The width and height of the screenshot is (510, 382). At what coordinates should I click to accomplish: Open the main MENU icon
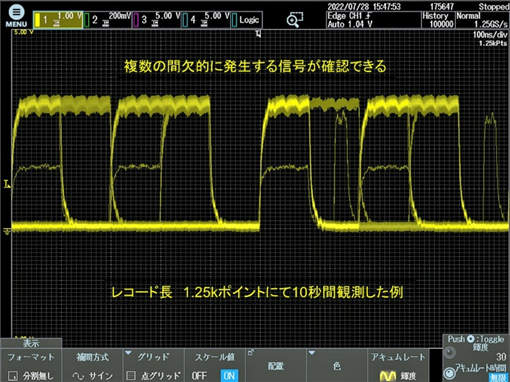(16, 16)
